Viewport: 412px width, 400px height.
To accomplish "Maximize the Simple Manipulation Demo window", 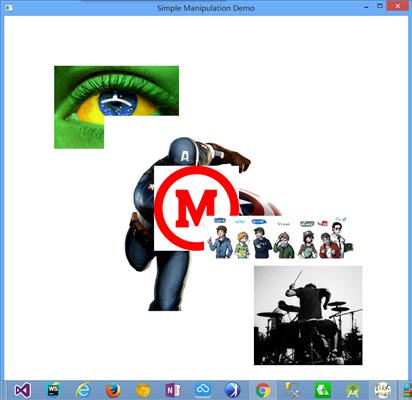I will 380,6.
